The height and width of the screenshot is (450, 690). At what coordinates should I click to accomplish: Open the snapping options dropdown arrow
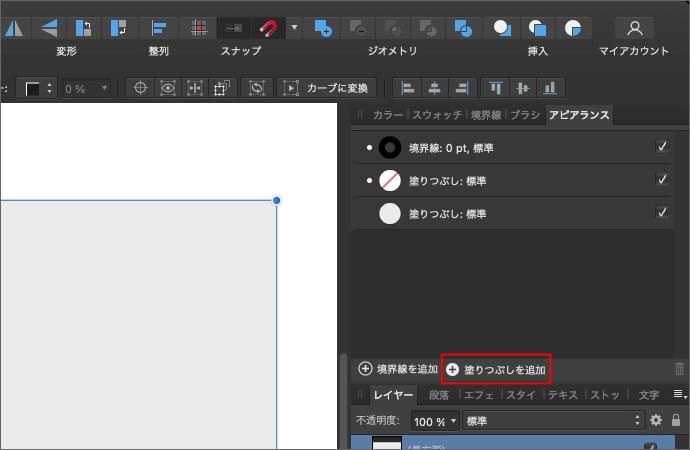pos(294,28)
